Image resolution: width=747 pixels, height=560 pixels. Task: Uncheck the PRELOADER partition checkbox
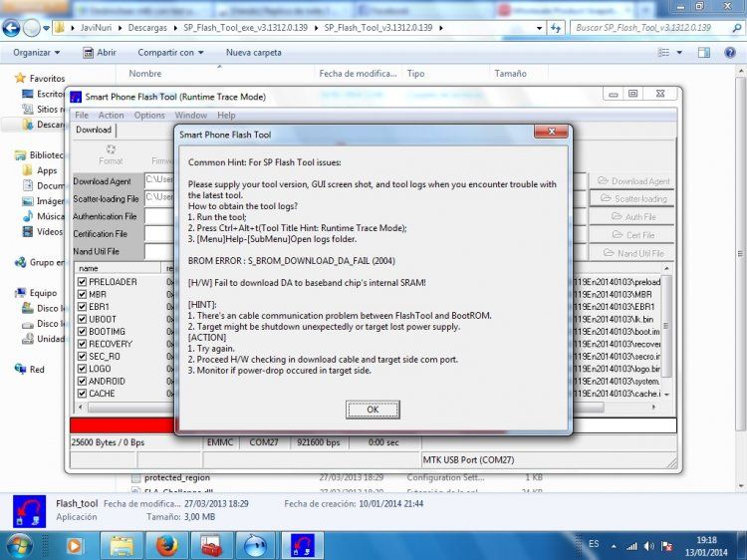(82, 282)
